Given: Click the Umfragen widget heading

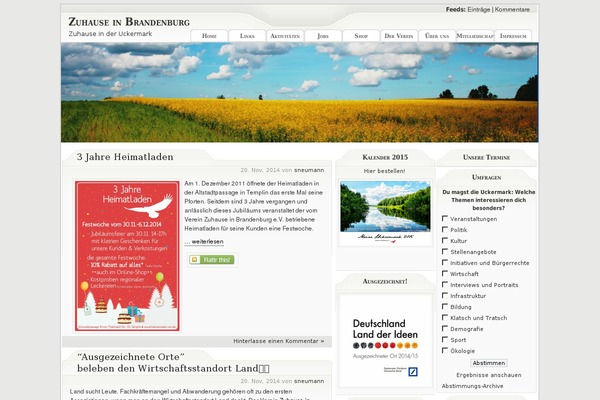Looking at the screenshot, I should (x=486, y=177).
